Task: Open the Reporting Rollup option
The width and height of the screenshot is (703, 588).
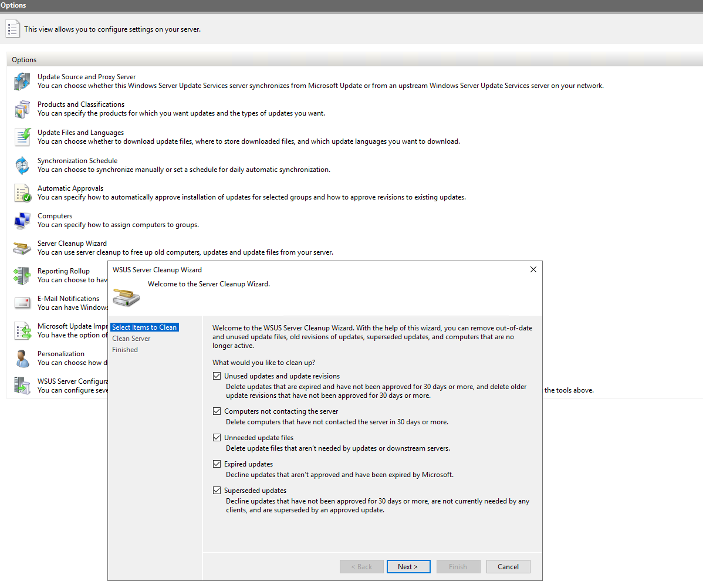Action: click(x=63, y=271)
